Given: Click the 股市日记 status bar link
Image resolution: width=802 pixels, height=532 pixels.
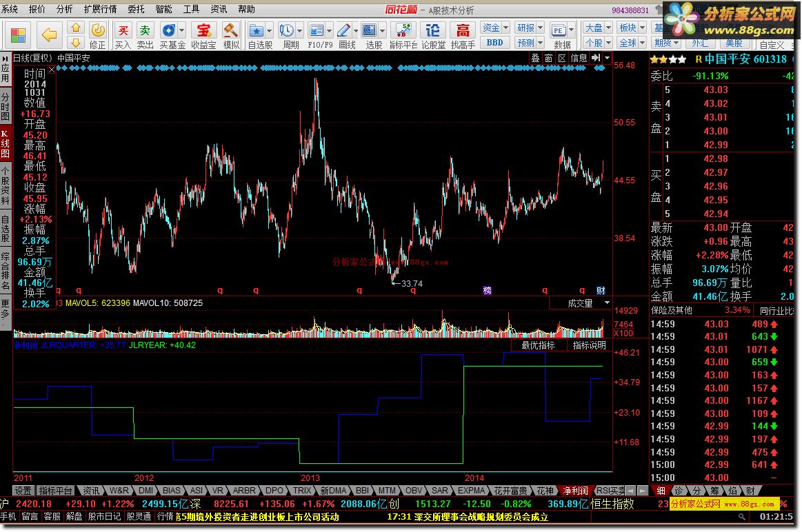Looking at the screenshot, I should (104, 517).
